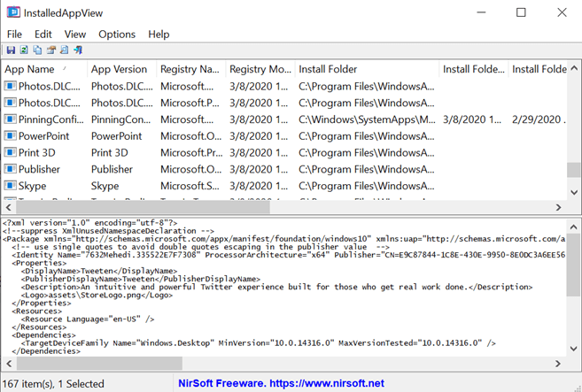Select the Print 3D app name cell
The width and height of the screenshot is (582, 392).
36,153
